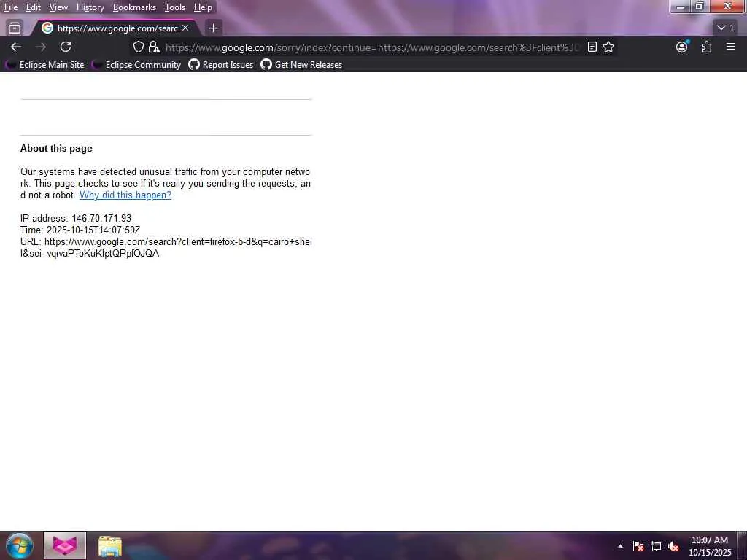Screen dimensions: 747x560
Task: Open the muted volume tray icon
Action: point(673,546)
